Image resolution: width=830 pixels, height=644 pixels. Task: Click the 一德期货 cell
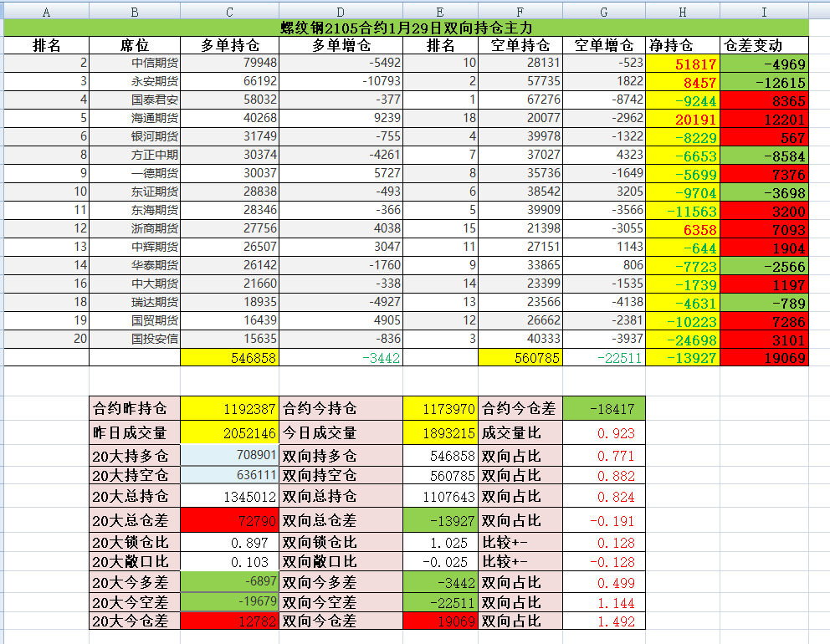(135, 174)
